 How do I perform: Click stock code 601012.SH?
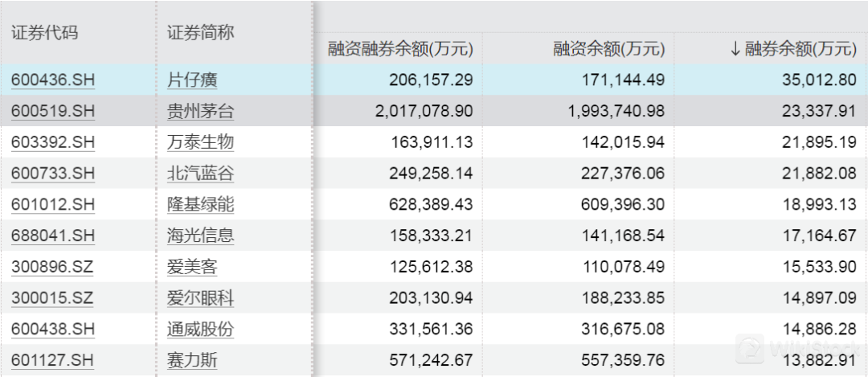[53, 205]
